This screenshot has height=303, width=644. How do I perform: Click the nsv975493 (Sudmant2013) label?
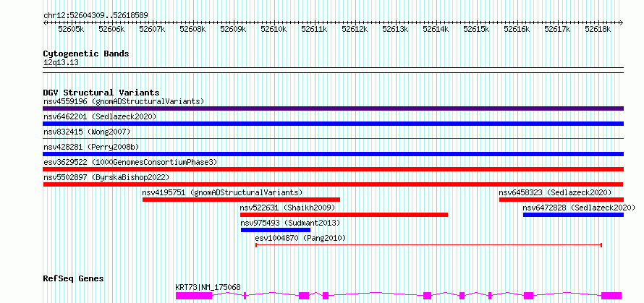coord(290,223)
